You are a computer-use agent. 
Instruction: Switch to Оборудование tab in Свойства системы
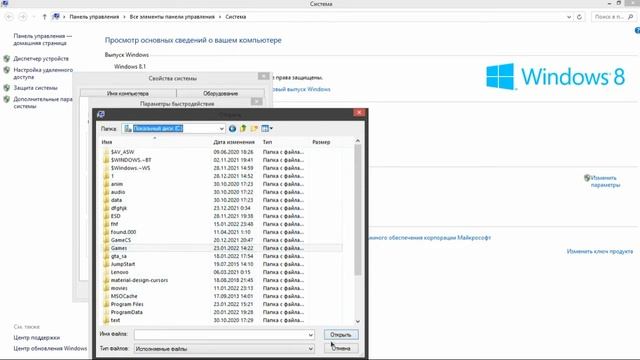[220, 93]
